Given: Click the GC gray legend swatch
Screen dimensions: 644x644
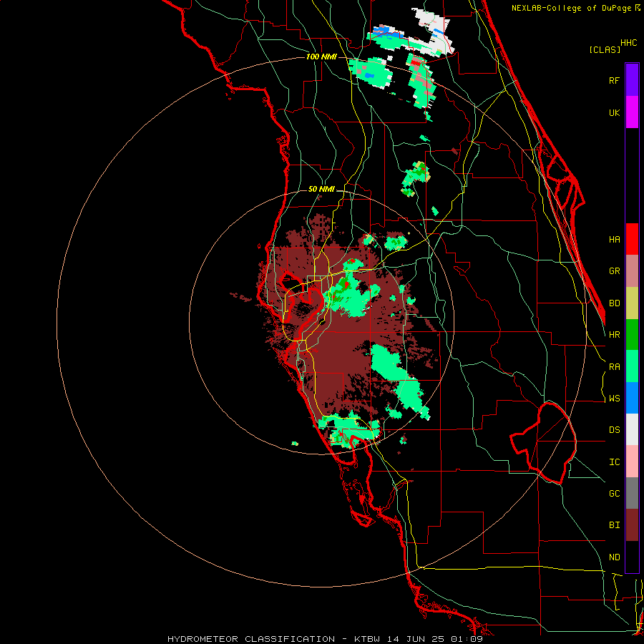Looking at the screenshot, I should click(632, 493).
